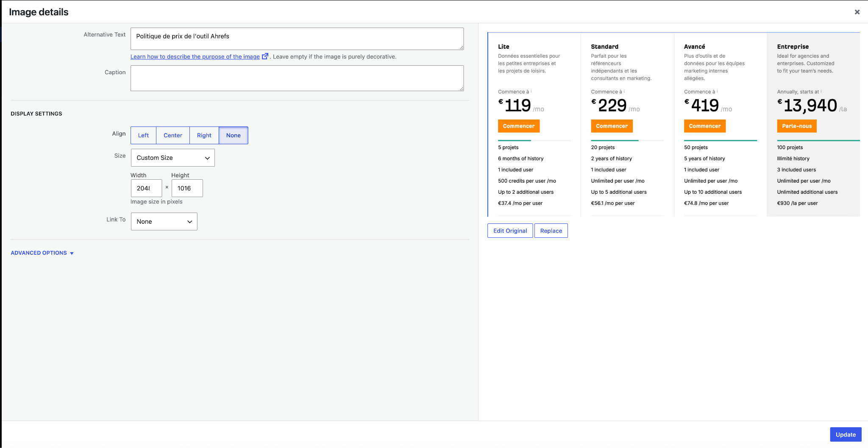868x448 pixels.
Task: Click the Width input field
Action: (x=146, y=188)
